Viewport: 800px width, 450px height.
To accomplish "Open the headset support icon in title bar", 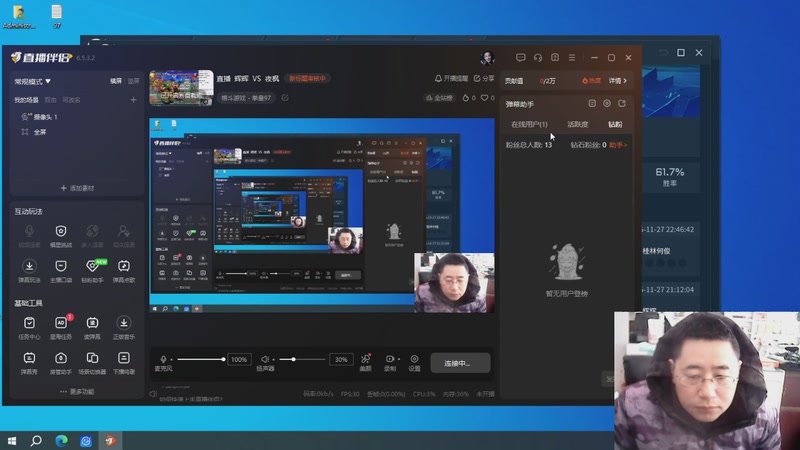I will click(x=538, y=58).
